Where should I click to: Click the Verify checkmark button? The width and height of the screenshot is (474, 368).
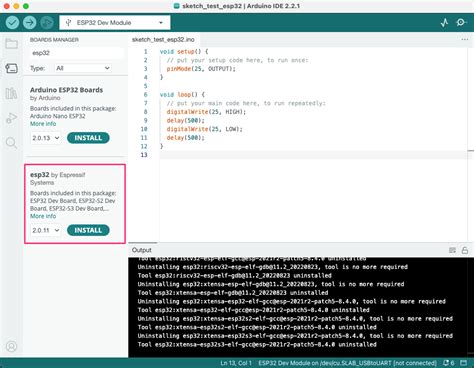[12, 23]
